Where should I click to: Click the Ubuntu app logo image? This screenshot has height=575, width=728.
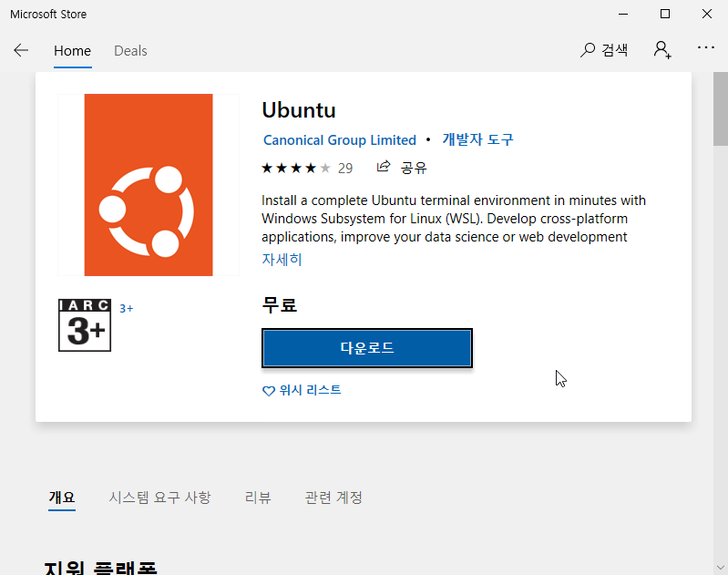coord(149,185)
